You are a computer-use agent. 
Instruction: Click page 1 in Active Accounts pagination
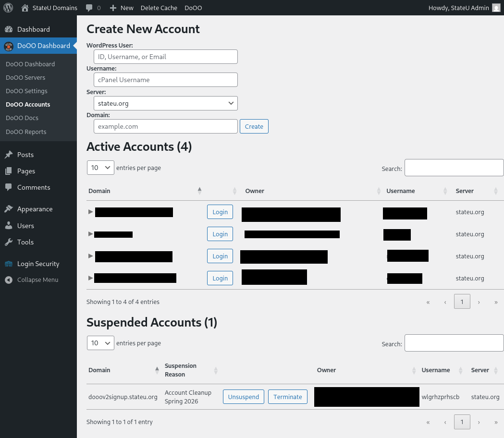click(462, 302)
